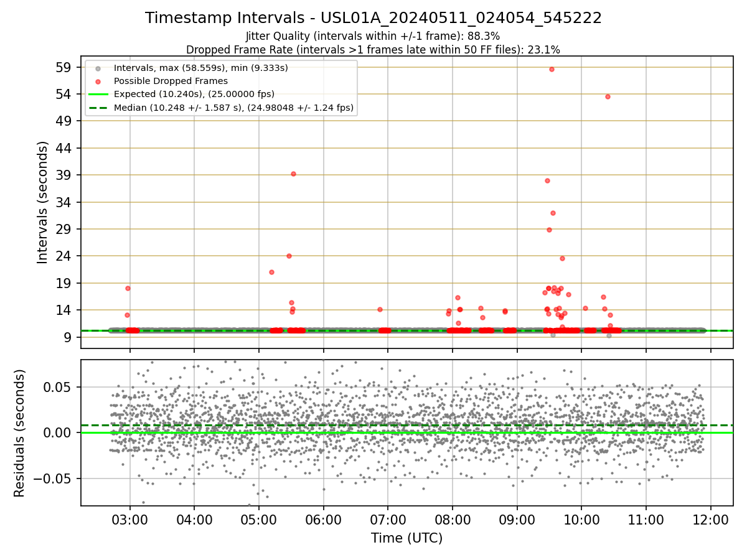Screen dimensions: 747x560
Task: Click the 'Intervals (seconds)' y-axis label
Action: 42,202
